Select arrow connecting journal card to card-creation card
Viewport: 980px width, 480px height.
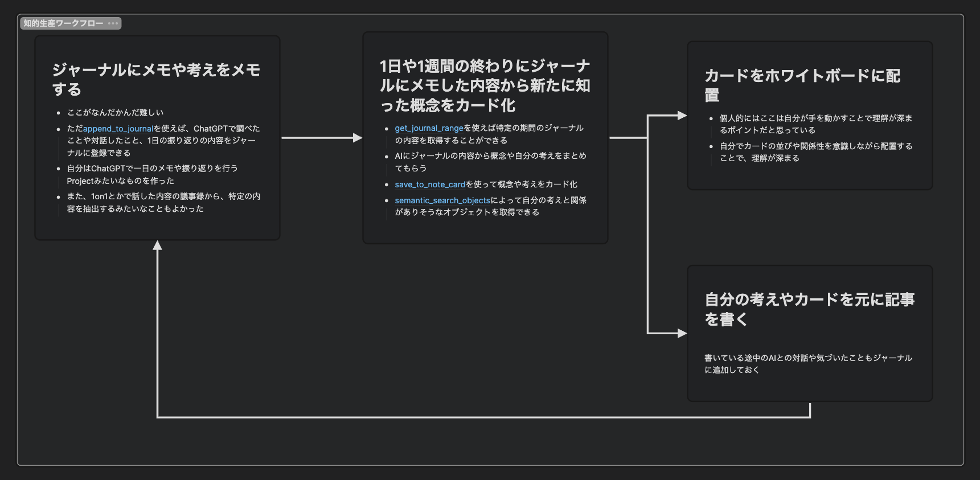[321, 138]
